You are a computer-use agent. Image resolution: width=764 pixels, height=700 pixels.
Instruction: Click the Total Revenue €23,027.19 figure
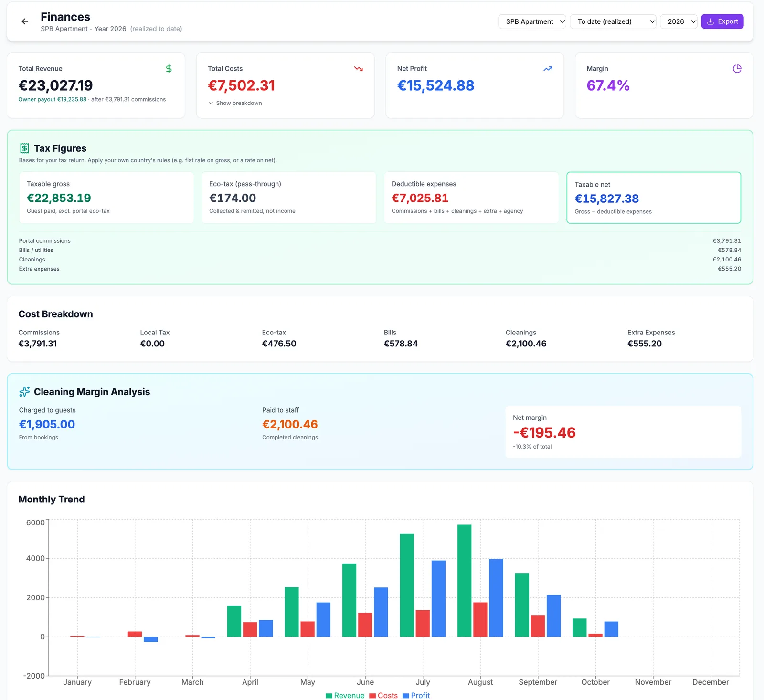(x=55, y=85)
